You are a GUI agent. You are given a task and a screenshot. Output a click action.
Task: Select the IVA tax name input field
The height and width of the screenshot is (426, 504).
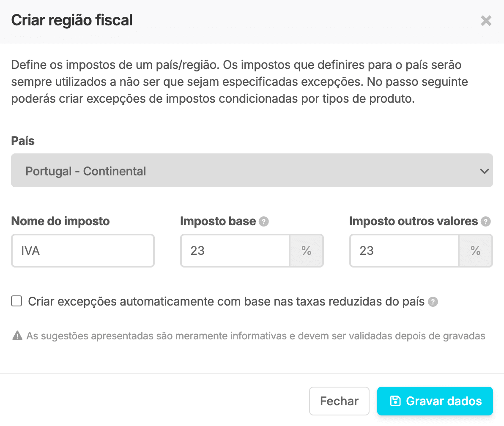[82, 250]
